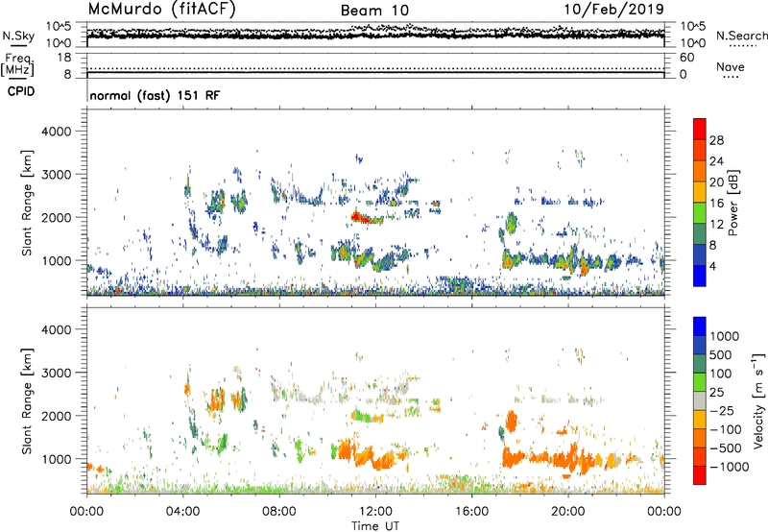Viewport: 768px width, 532px height.
Task: Click the '04:00' time axis label
Action: pyautogui.click(x=182, y=512)
